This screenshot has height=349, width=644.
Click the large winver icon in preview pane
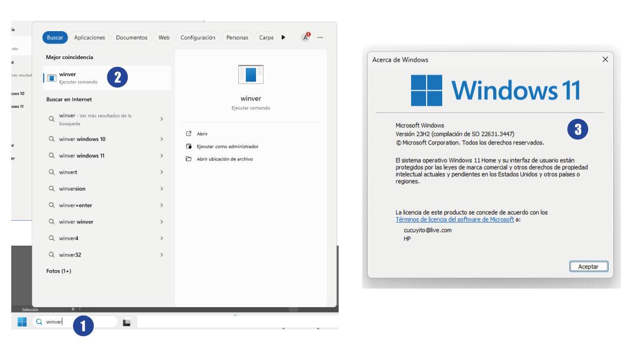click(x=251, y=75)
